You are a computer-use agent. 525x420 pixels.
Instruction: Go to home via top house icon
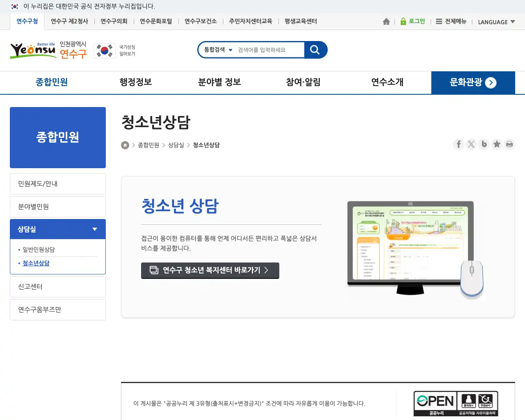(386, 22)
